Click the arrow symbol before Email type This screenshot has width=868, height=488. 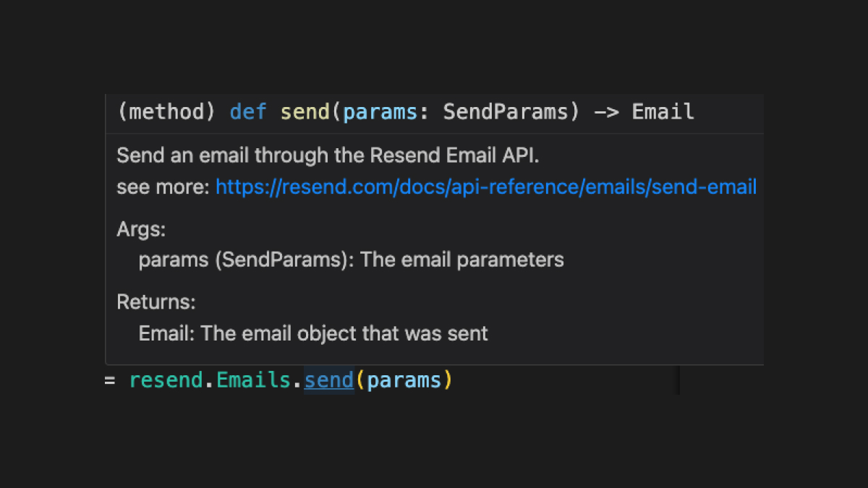click(x=606, y=112)
